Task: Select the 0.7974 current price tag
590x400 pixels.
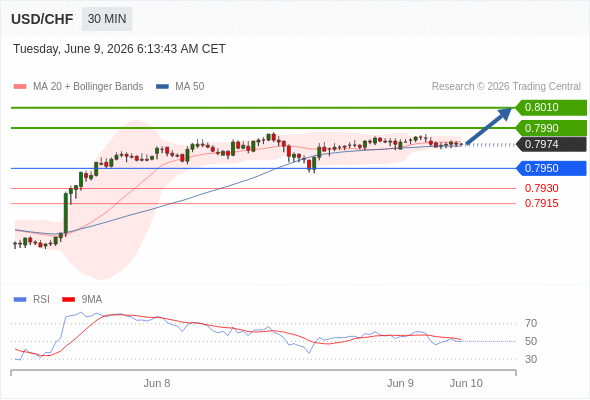Action: point(551,144)
